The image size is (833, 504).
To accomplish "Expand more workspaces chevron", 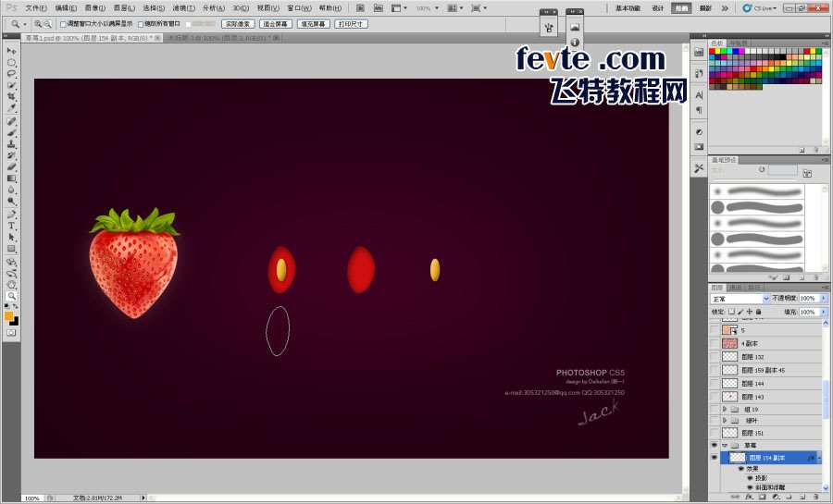I will [724, 8].
